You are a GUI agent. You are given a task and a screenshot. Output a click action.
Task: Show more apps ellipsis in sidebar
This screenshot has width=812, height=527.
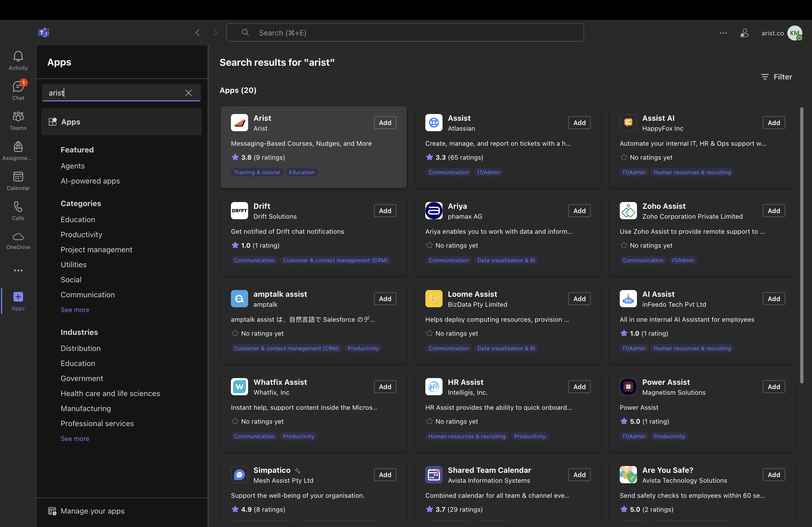(18, 270)
